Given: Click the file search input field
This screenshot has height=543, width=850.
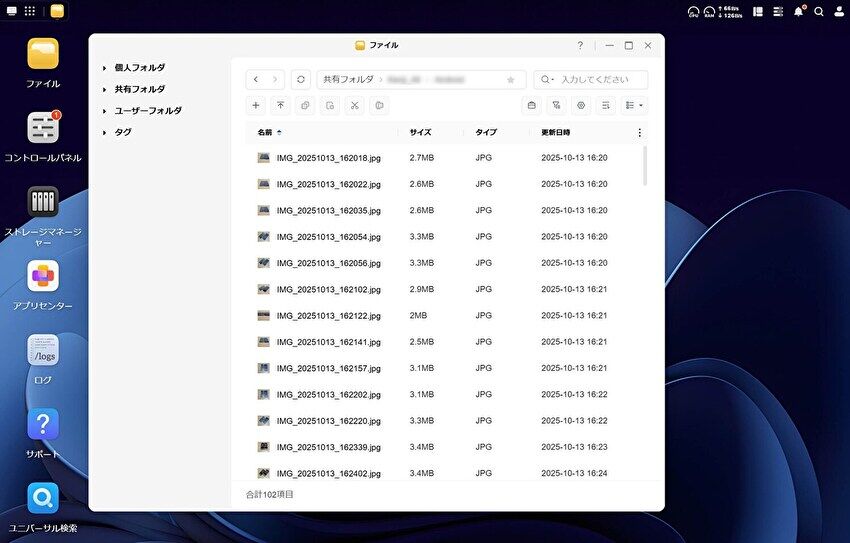Looking at the screenshot, I should [598, 79].
